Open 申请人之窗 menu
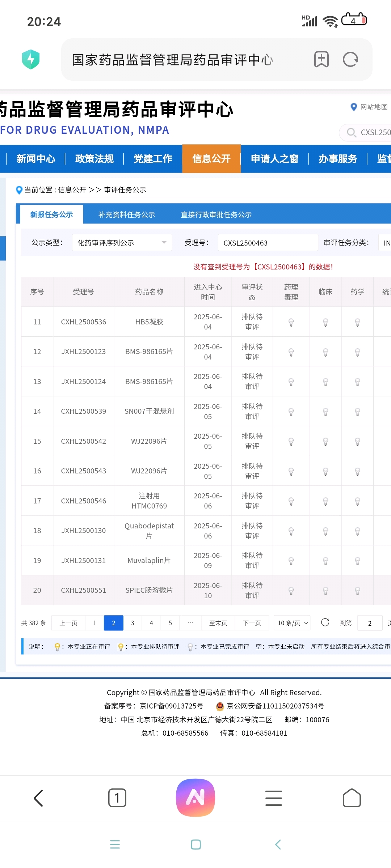 tap(274, 159)
